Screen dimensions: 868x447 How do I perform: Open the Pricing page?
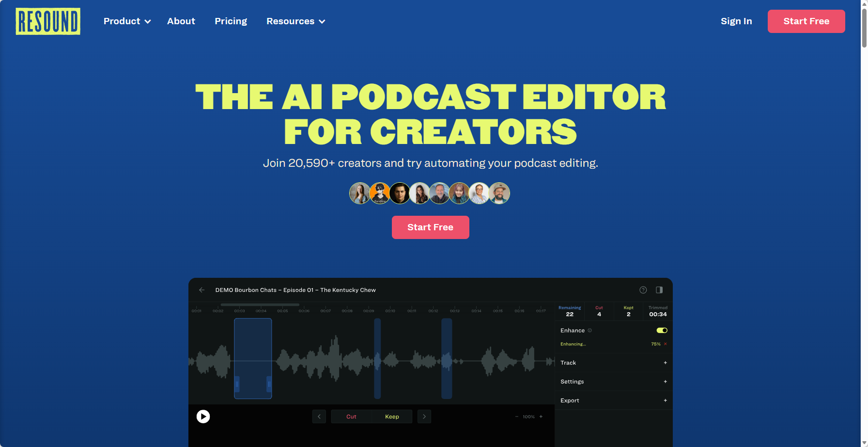click(x=231, y=21)
